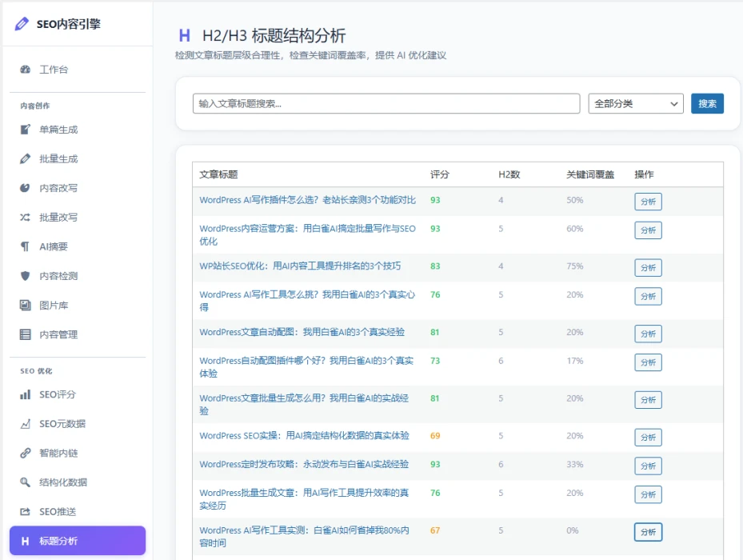Image resolution: width=743 pixels, height=560 pixels.
Task: Click the 批量改写 shuffle icon
Action: pos(25,217)
